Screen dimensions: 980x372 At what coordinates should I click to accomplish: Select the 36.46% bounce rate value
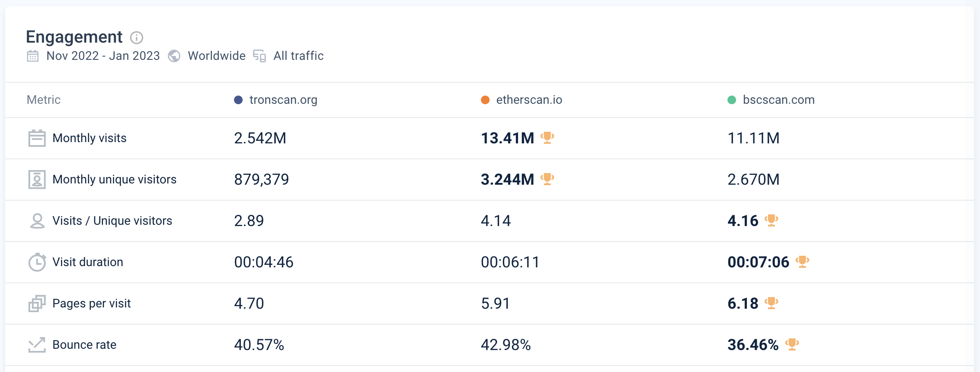(753, 345)
